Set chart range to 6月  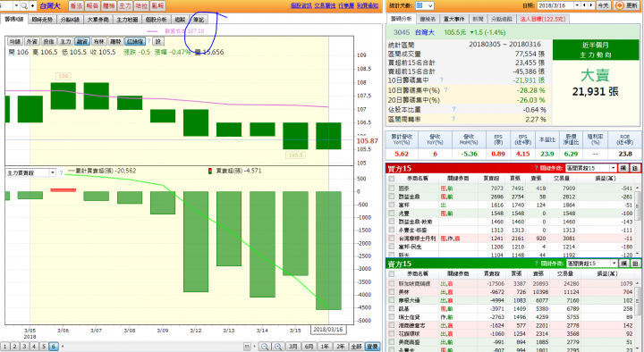(309, 347)
